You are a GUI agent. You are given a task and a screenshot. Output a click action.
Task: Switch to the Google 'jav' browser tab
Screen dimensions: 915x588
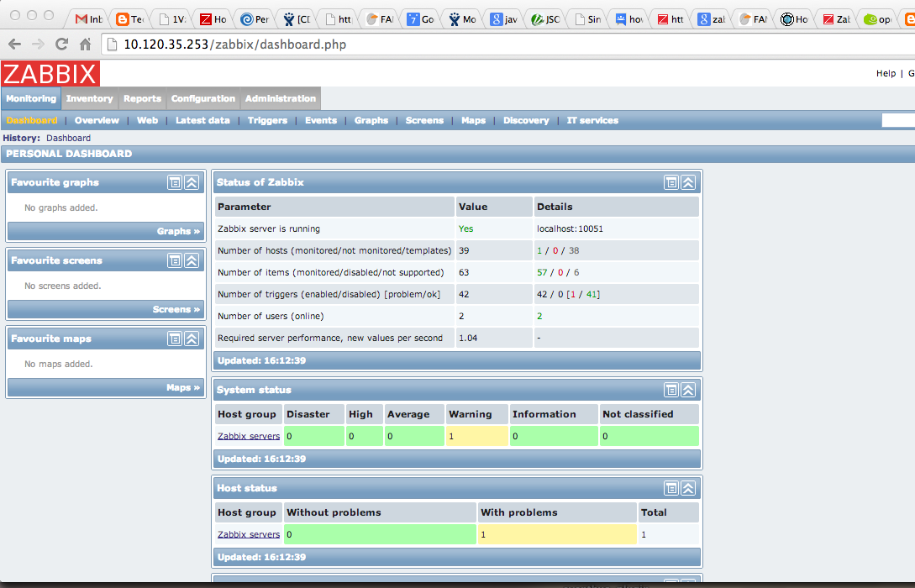[504, 19]
